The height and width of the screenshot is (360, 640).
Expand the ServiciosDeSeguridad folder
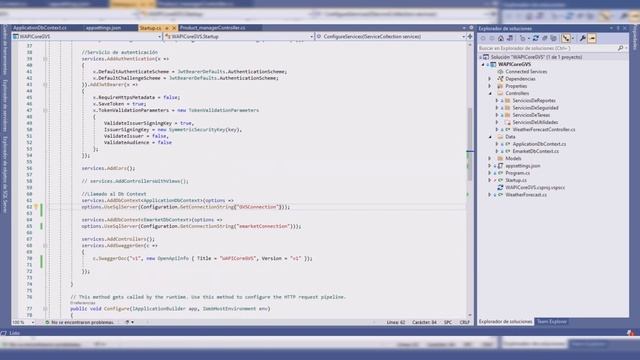pos(497,108)
